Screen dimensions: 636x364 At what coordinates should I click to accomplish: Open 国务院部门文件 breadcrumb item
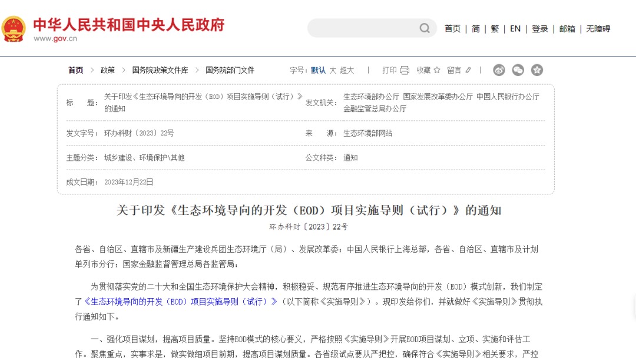(x=230, y=70)
